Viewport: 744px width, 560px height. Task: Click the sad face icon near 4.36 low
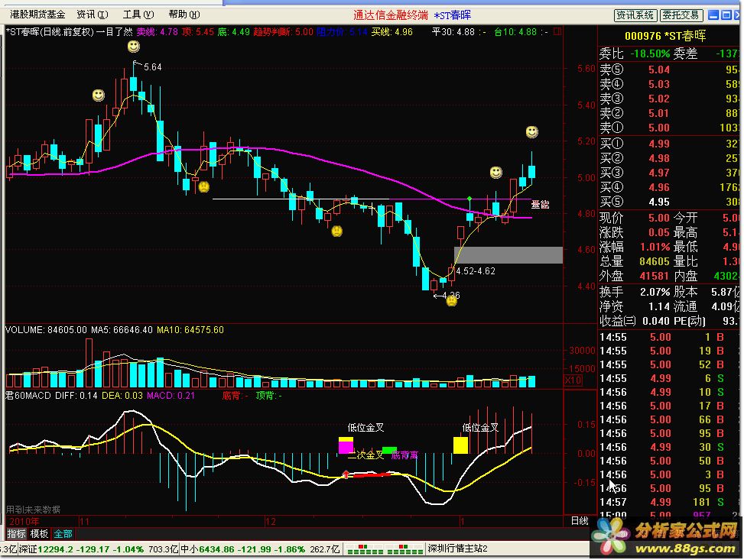pos(452,300)
